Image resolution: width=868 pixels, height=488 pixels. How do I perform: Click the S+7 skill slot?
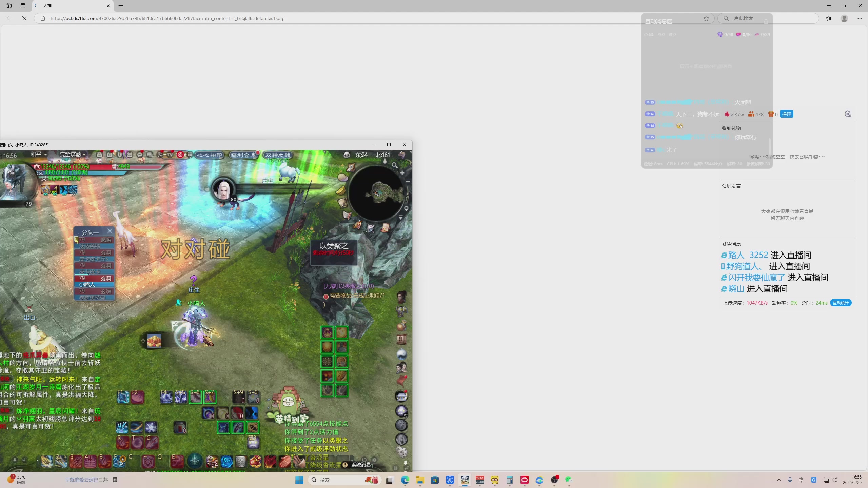pos(210,397)
